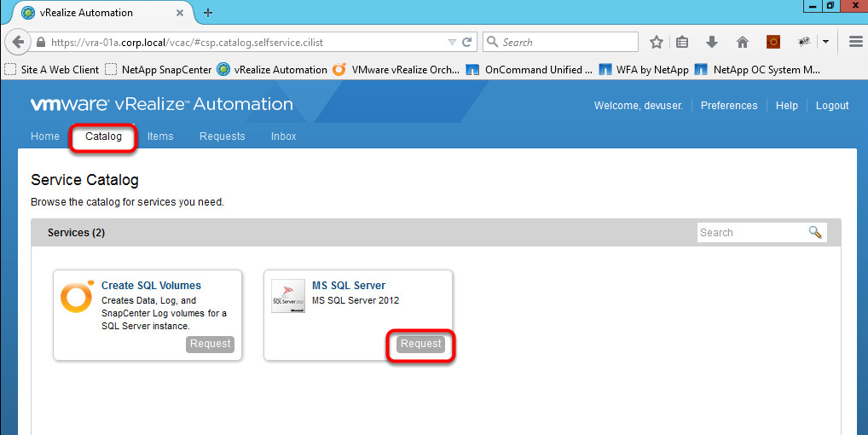Click the orange extension icon in toolbar
The width and height of the screenshot is (868, 435).
click(773, 42)
